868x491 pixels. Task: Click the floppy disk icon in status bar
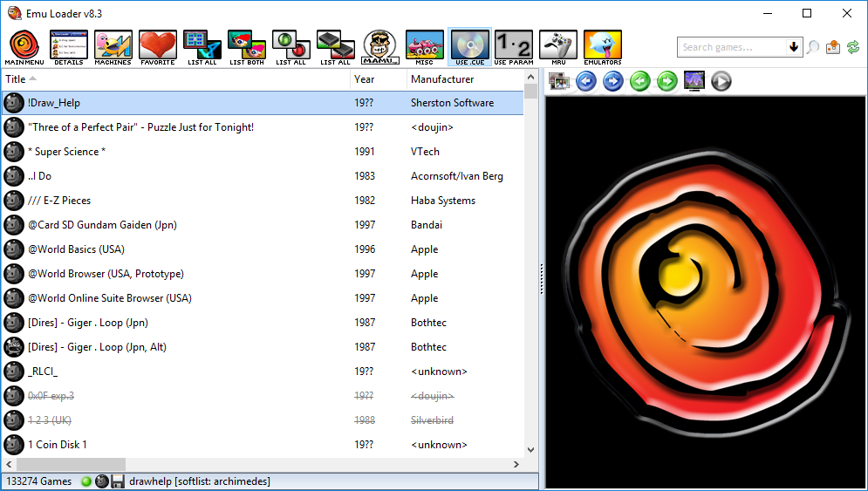tap(118, 481)
